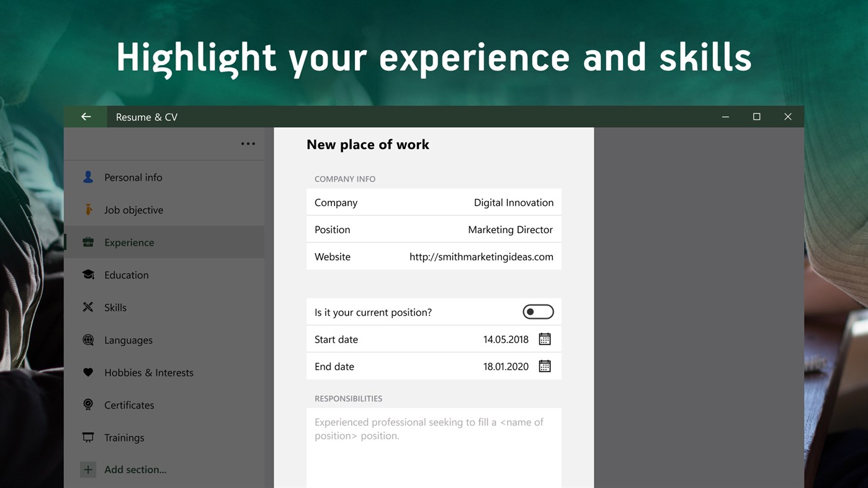Click the Certificates medal icon
Viewport: 868px width, 488px height.
[87, 405]
